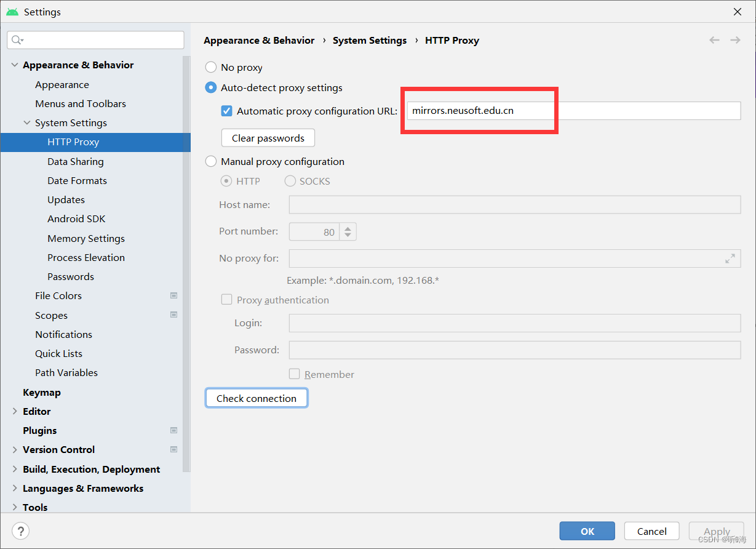This screenshot has width=756, height=549.
Task: Choose the SOCKS radio option
Action: coord(290,181)
